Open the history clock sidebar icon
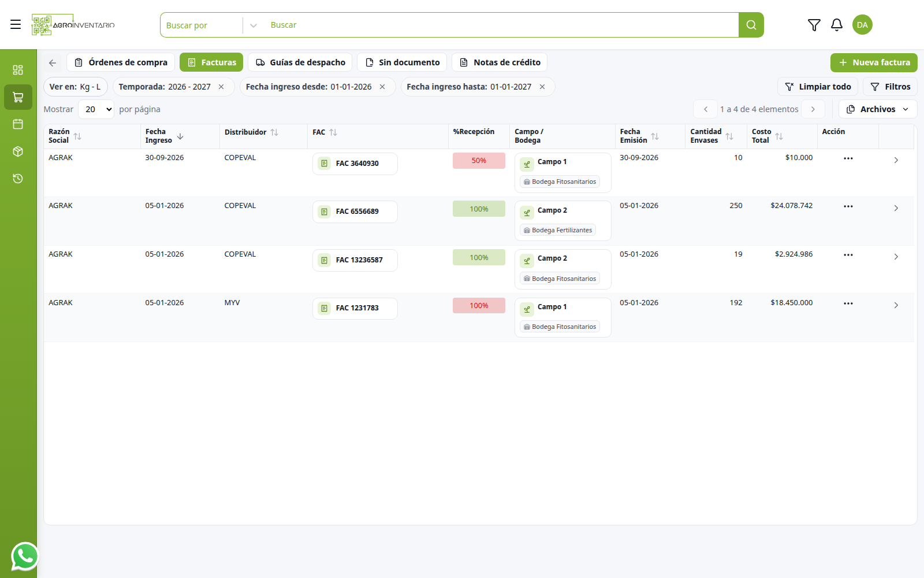924x578 pixels. [x=18, y=179]
